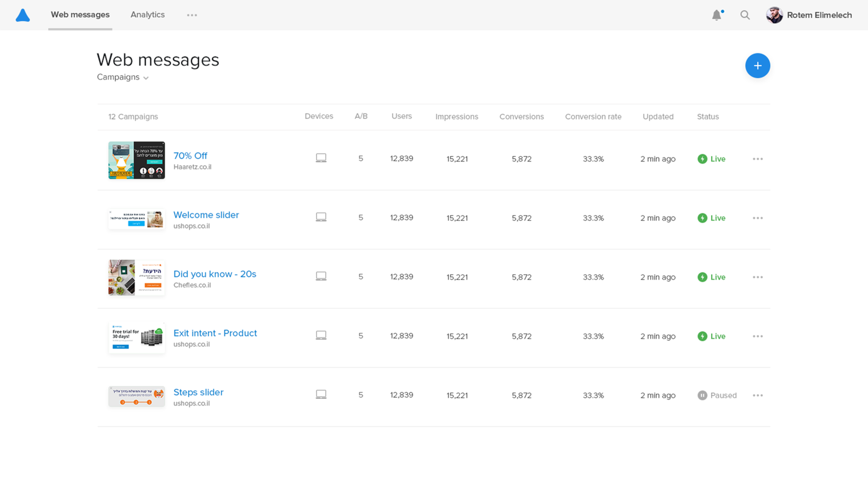Sort by the Devices column header
Viewport: 868px width, 480px height.
coord(319,116)
